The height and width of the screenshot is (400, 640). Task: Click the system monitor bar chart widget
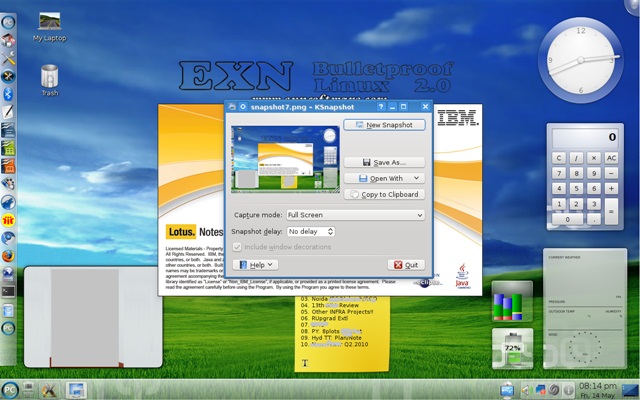512,301
